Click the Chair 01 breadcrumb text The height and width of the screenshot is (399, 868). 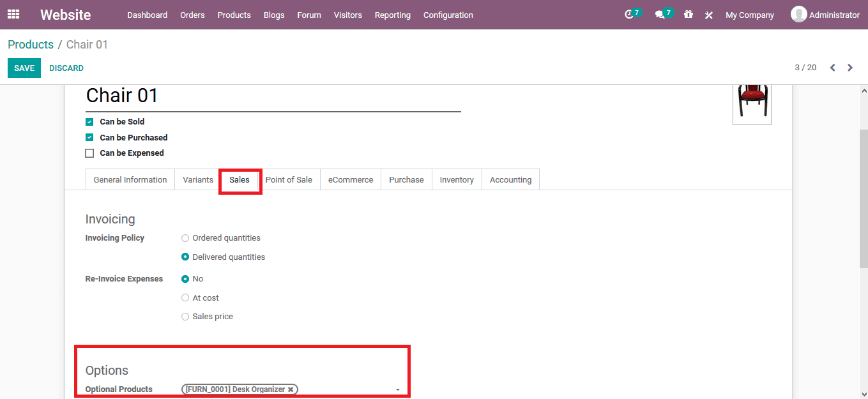(87, 45)
